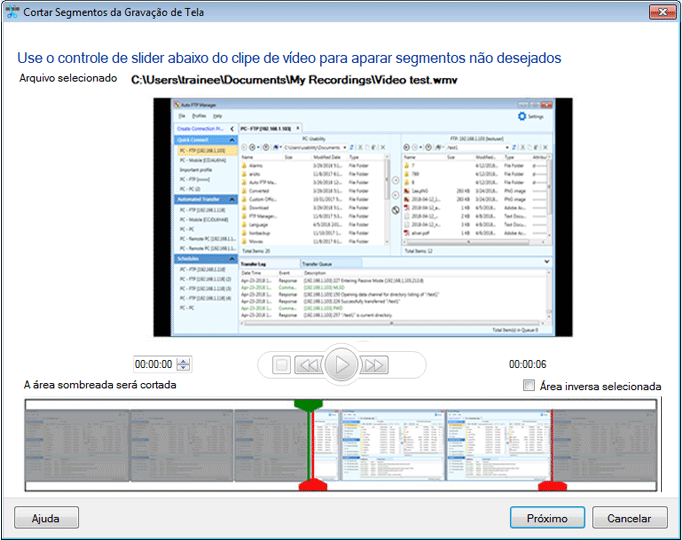This screenshot has height=540, width=682.
Task: Click the green playhead marker above timeline
Action: pos(310,404)
